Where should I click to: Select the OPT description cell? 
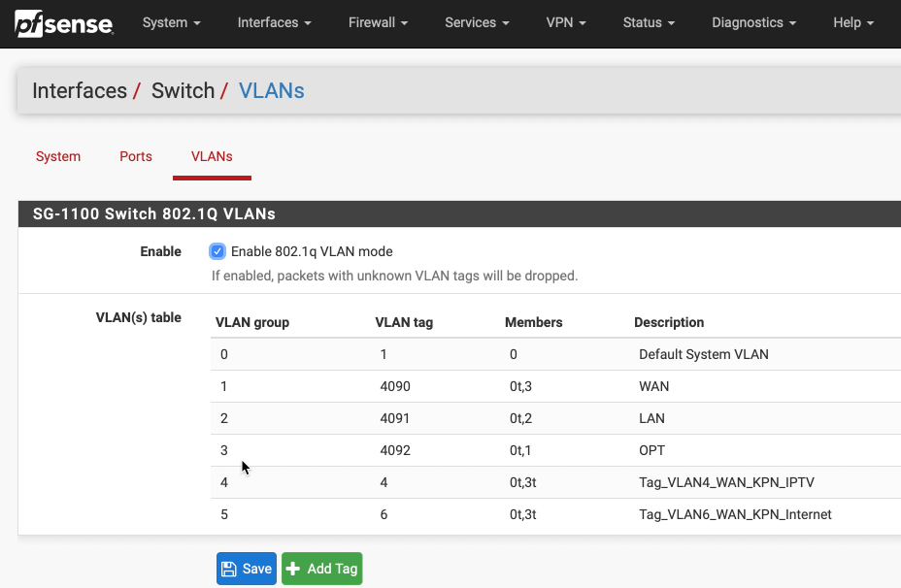[651, 451]
